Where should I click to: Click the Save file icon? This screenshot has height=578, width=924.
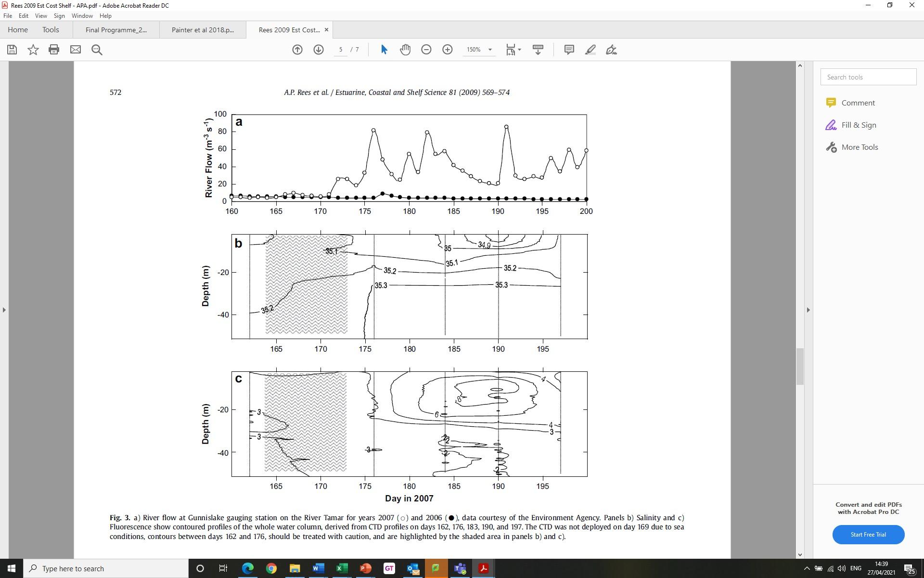click(12, 50)
